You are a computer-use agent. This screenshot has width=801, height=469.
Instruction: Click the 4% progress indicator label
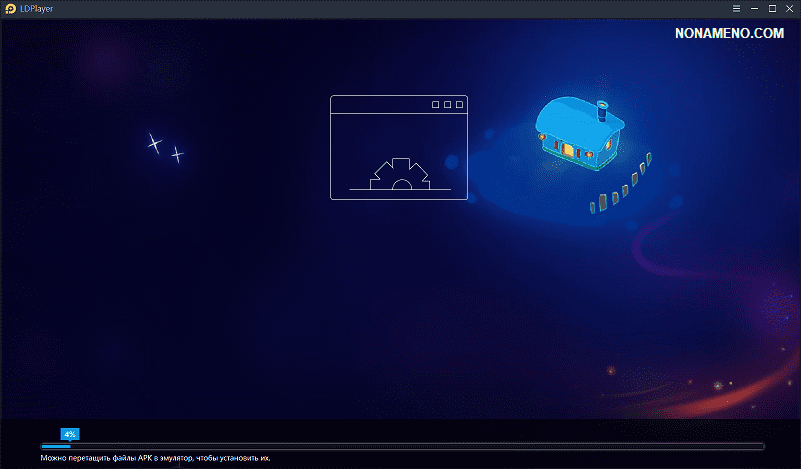[x=70, y=434]
